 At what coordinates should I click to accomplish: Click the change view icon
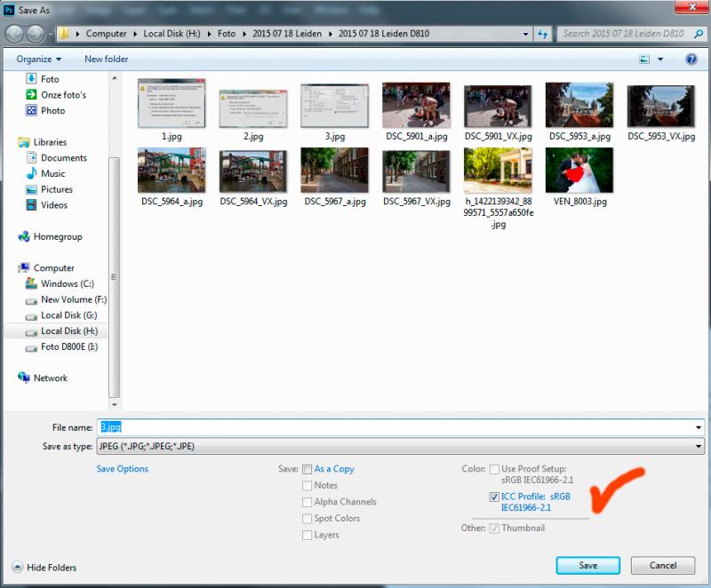coord(644,59)
